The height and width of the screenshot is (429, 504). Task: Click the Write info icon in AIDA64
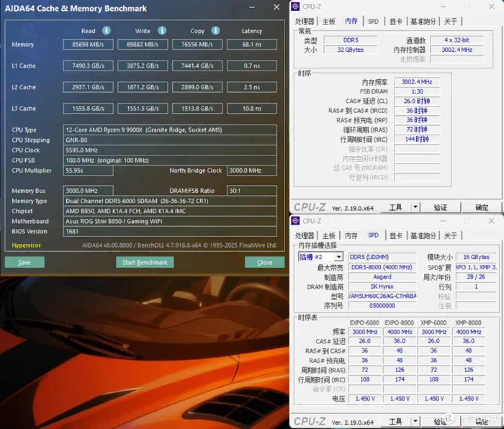(x=162, y=30)
